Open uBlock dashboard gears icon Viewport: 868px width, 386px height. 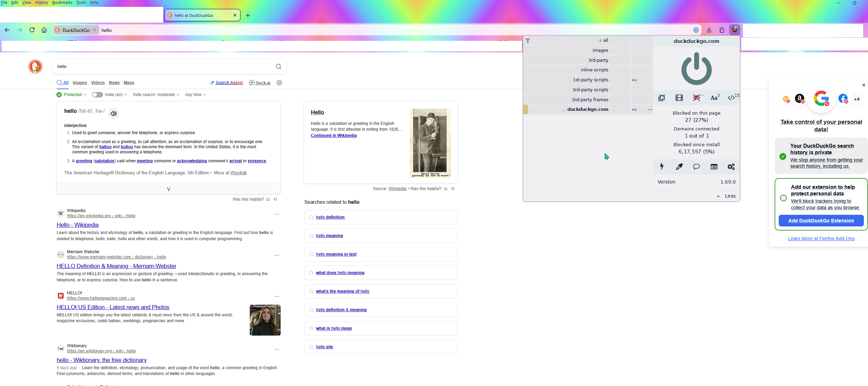tap(731, 167)
